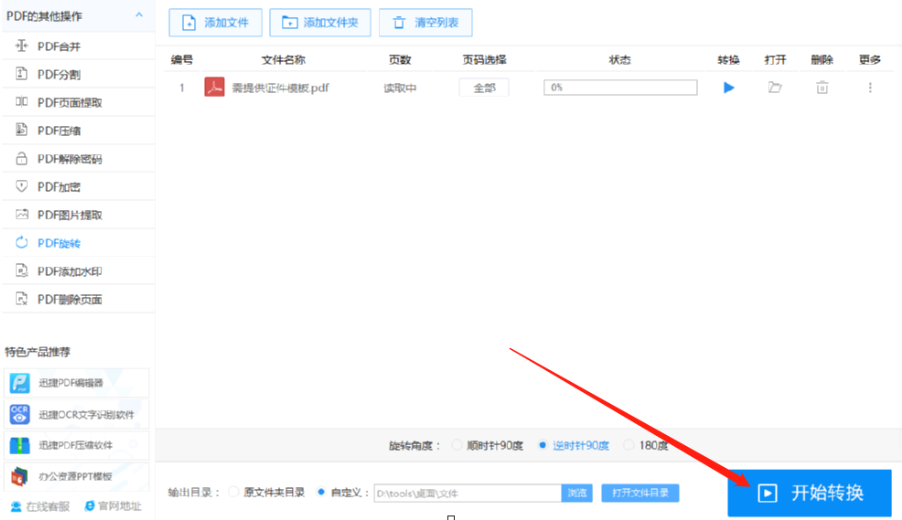902x520 pixels.
Task: Click the 读取中 page count cell
Action: (400, 88)
